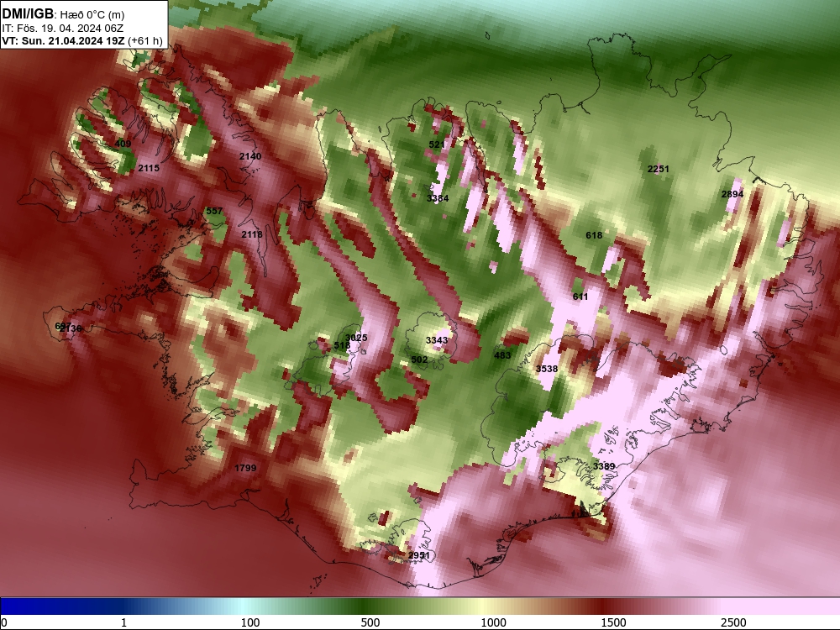
Task: Select the initial time line 'IT: Fös. 19. 04. 2024 06Z'
Action: click(x=63, y=29)
